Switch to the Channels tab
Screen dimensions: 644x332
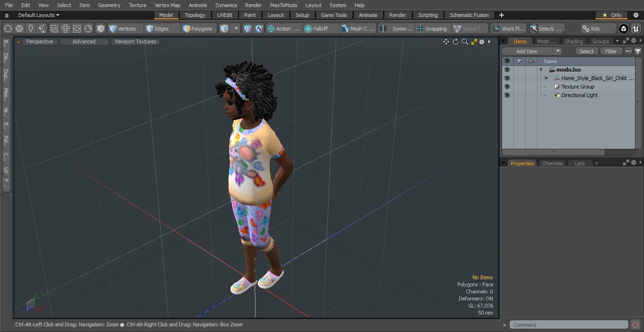pos(552,163)
